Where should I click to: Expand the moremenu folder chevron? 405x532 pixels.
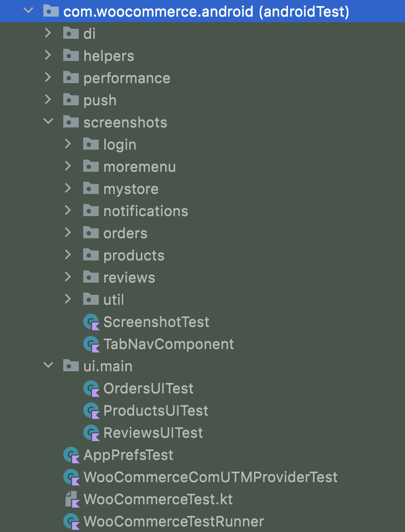pyautogui.click(x=68, y=166)
